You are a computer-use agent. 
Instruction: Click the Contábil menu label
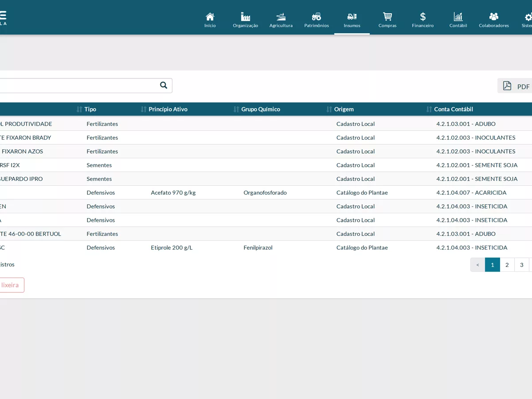tap(458, 26)
